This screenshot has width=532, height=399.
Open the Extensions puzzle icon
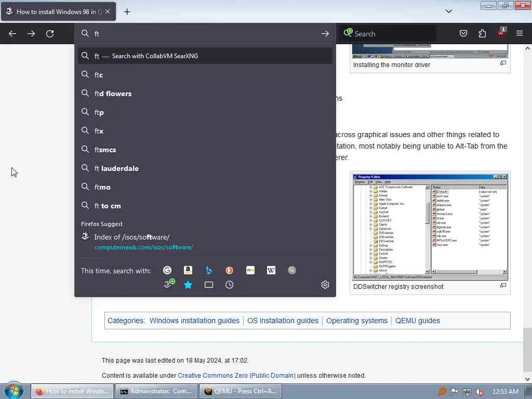pos(482,33)
